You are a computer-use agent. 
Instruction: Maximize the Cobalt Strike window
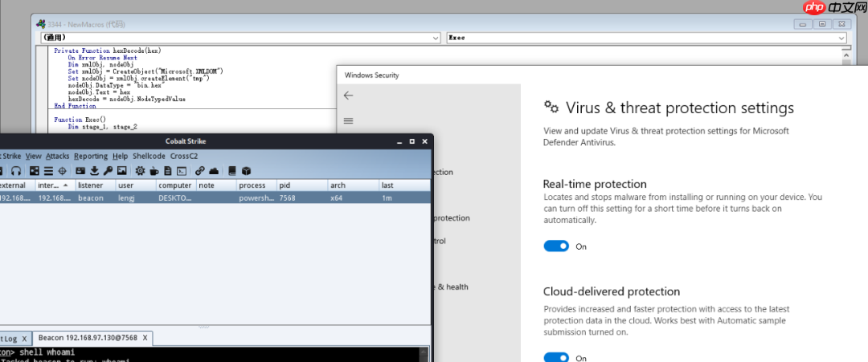tap(411, 142)
